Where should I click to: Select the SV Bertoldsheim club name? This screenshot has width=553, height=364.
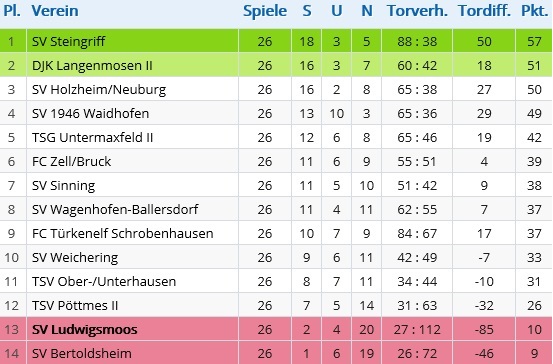click(81, 353)
